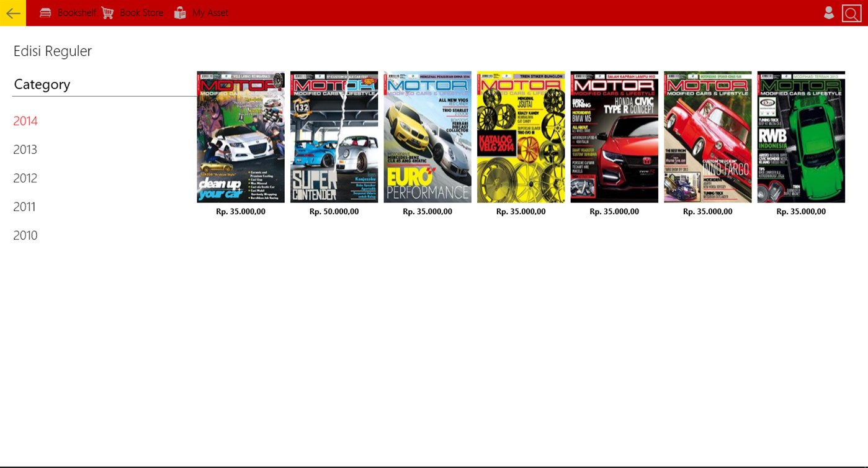Select the 2011 category
Image resolution: width=868 pixels, height=468 pixels.
coord(25,207)
